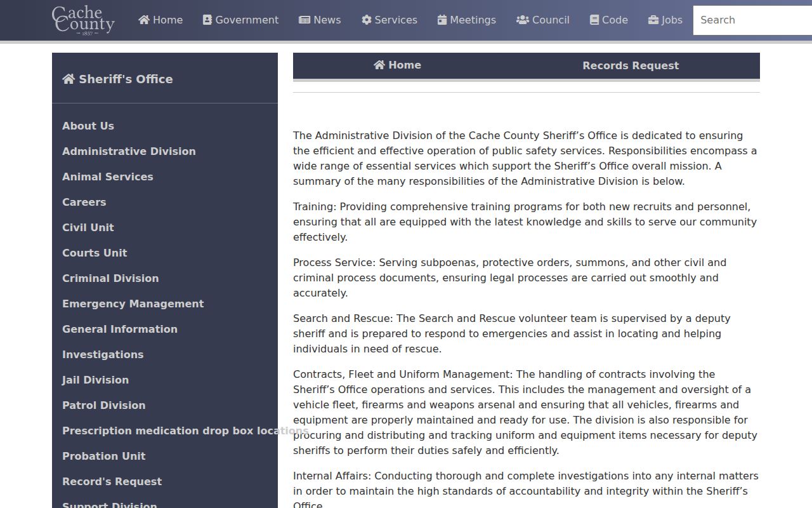Screen dimensions: 812x508
Task: Open the Investigations link
Action: (x=103, y=354)
